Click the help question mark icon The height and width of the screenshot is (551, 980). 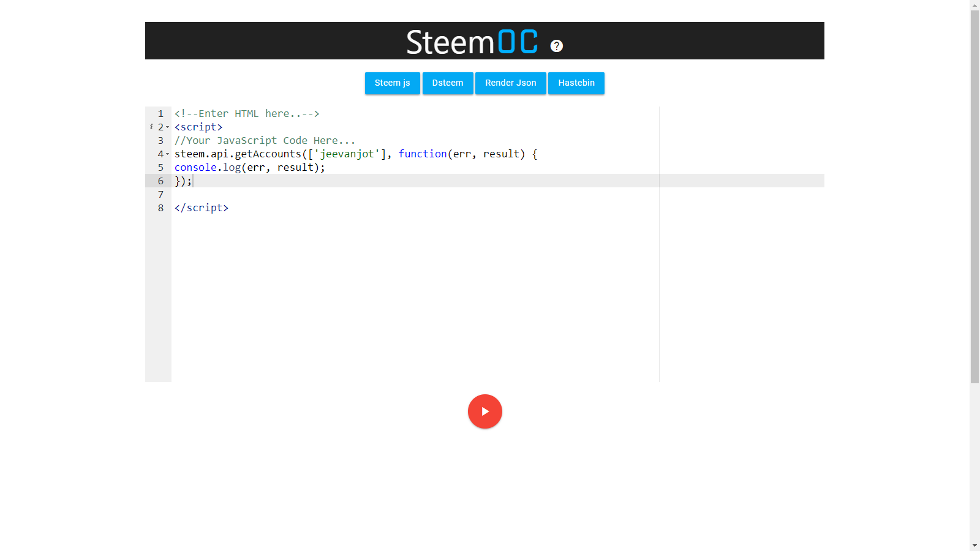tap(556, 46)
